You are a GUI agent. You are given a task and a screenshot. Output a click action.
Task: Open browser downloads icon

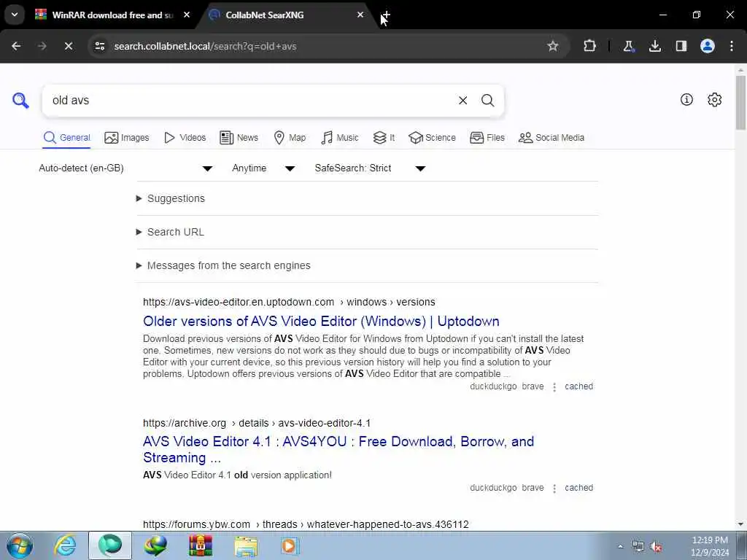coord(655,46)
